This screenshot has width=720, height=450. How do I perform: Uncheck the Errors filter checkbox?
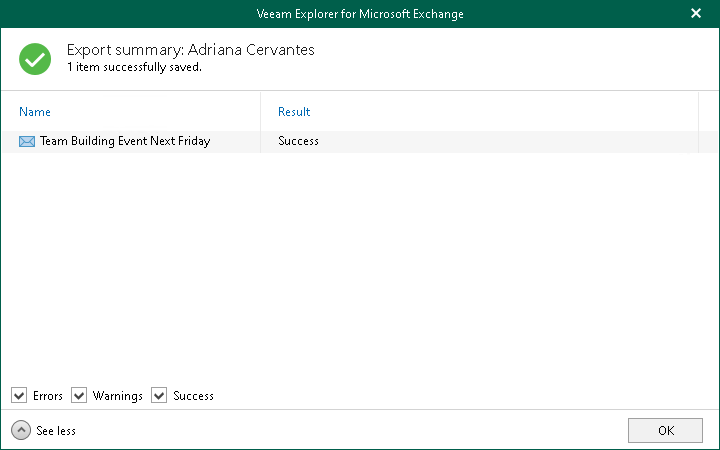pos(19,396)
